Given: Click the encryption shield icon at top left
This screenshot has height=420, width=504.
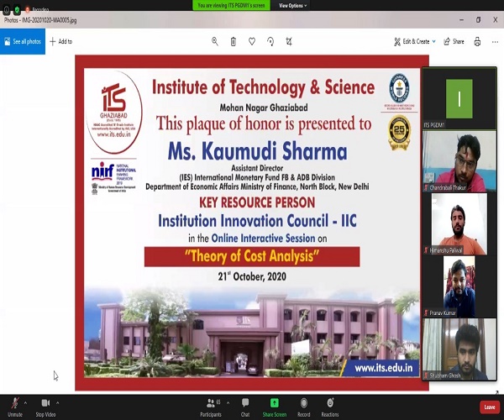Looking at the screenshot, I should pyautogui.click(x=17, y=10).
